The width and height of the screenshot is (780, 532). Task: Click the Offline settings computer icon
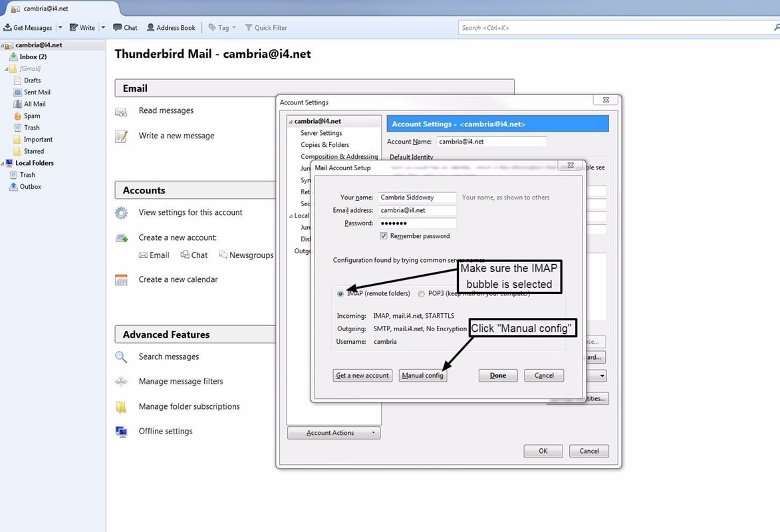[121, 432]
